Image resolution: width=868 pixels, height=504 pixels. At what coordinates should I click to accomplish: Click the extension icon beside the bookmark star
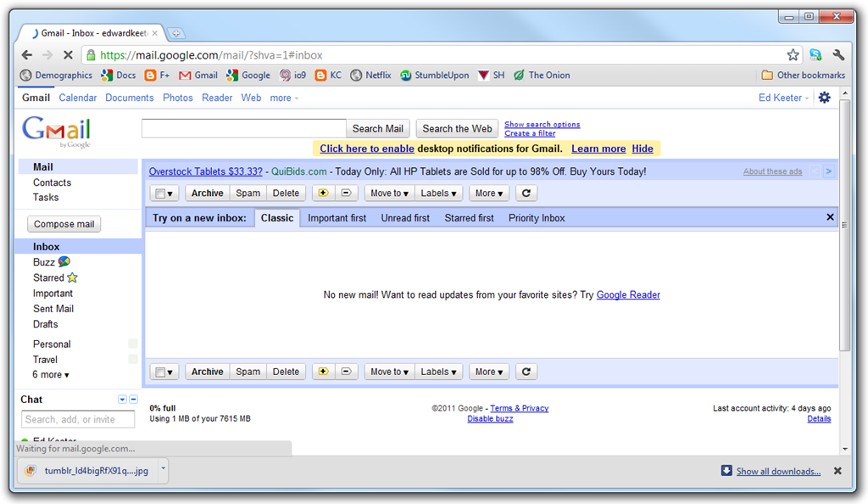tap(815, 55)
